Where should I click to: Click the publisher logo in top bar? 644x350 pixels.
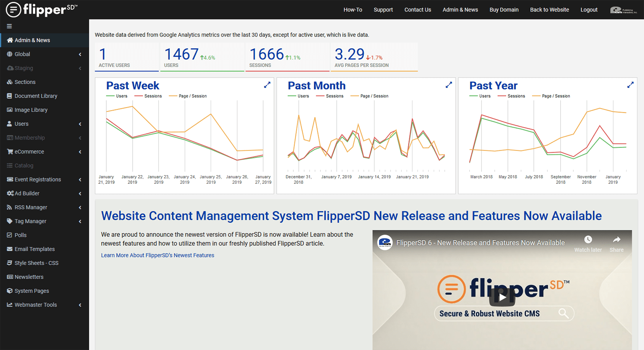tap(623, 10)
